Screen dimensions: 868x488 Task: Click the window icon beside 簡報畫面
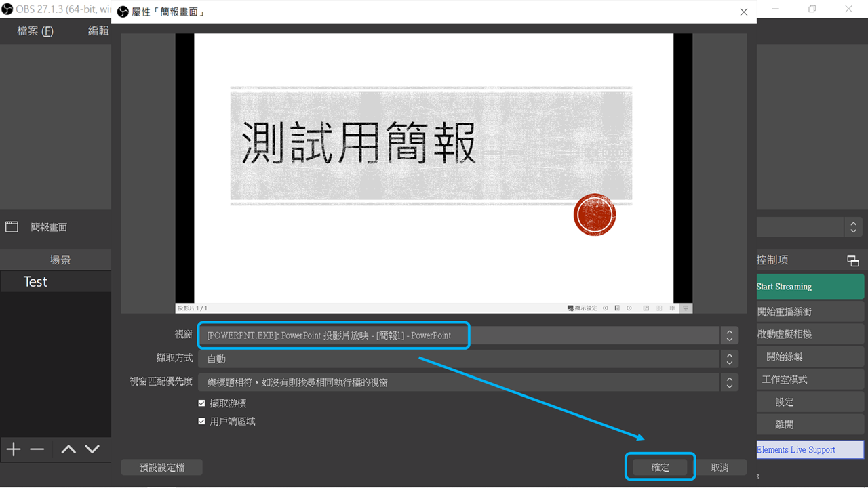12,227
